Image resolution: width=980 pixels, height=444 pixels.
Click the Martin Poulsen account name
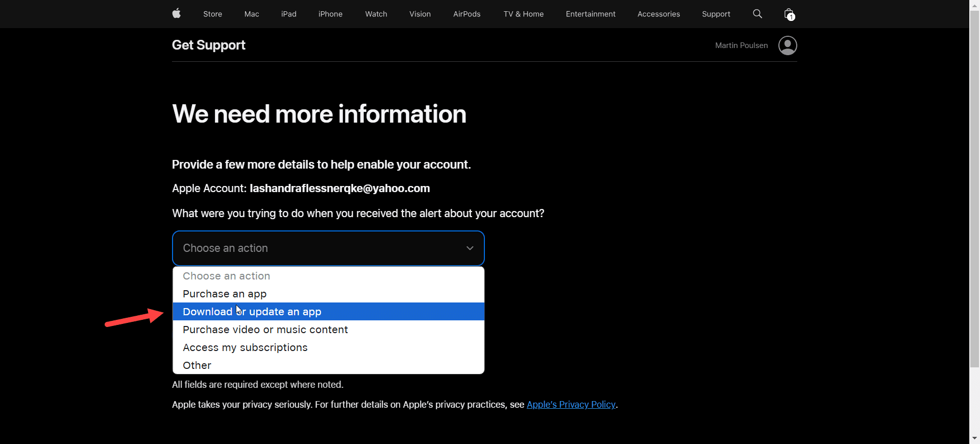coord(741,45)
